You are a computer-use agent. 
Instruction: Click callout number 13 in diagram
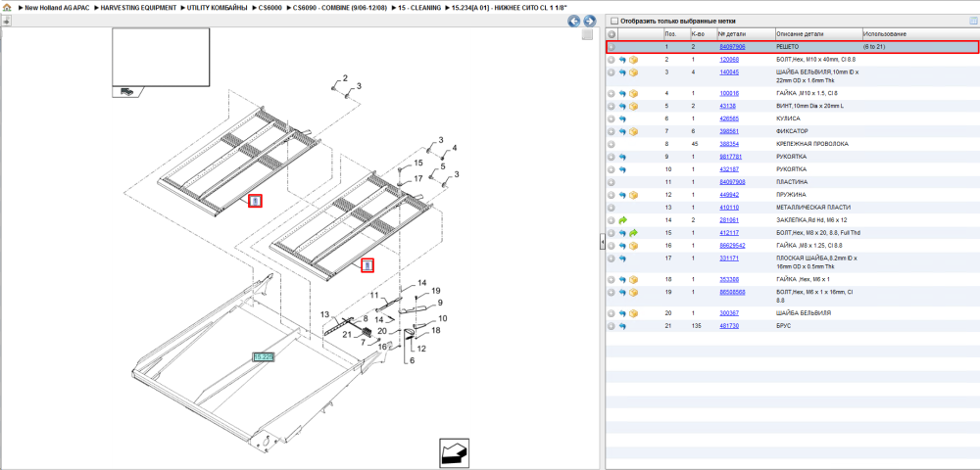pos(324,313)
